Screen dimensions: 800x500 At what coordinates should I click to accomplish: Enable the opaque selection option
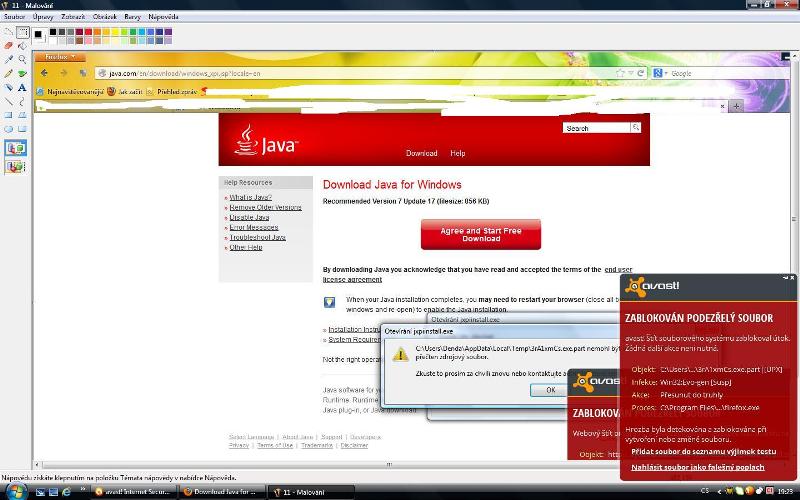point(15,148)
